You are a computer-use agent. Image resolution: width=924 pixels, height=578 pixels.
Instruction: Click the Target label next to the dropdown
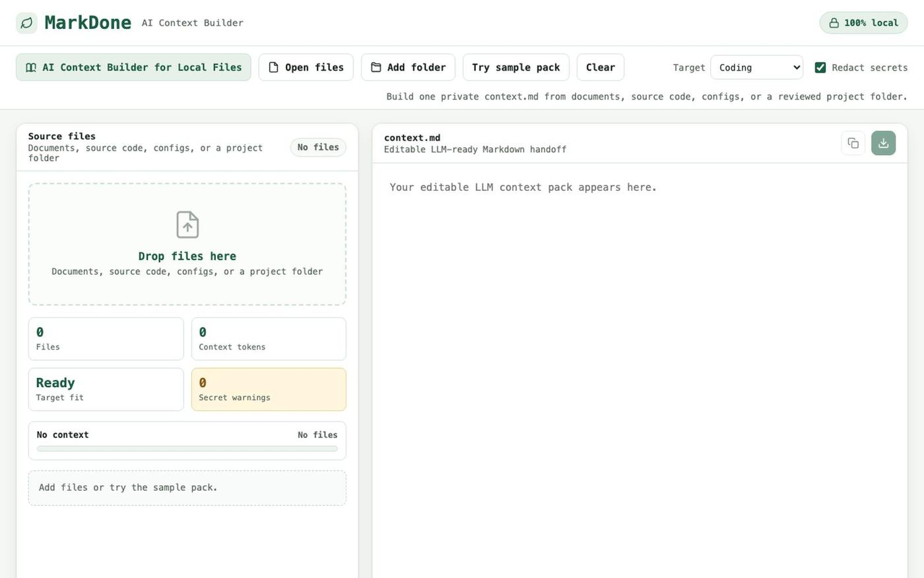[x=689, y=67]
